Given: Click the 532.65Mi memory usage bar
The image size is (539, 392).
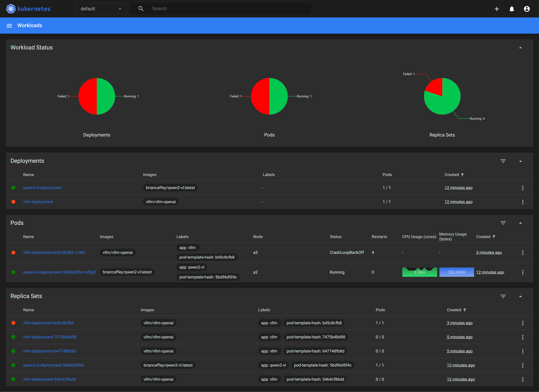Looking at the screenshot, I should point(456,272).
